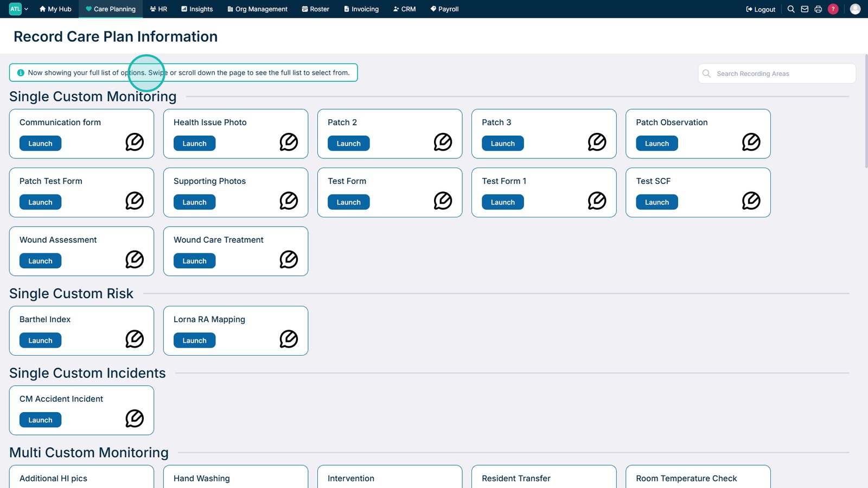Click the edit icon on Test SCF card

click(751, 201)
